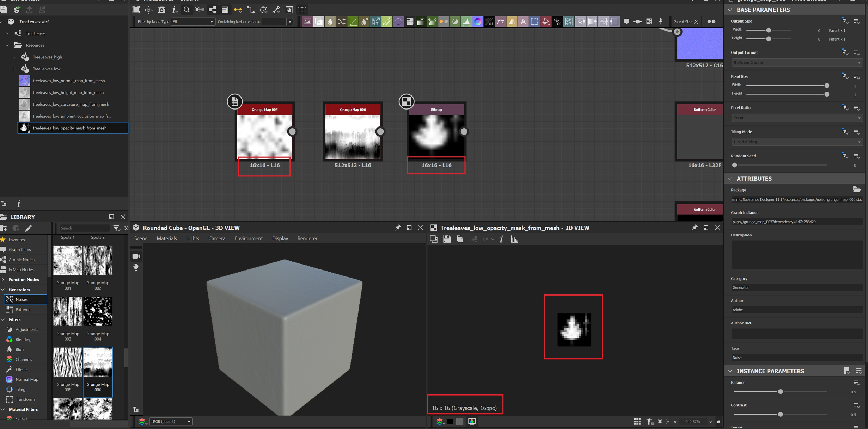The width and height of the screenshot is (868, 429).
Task: Open the Atomic Nodes library category
Action: pyautogui.click(x=22, y=260)
